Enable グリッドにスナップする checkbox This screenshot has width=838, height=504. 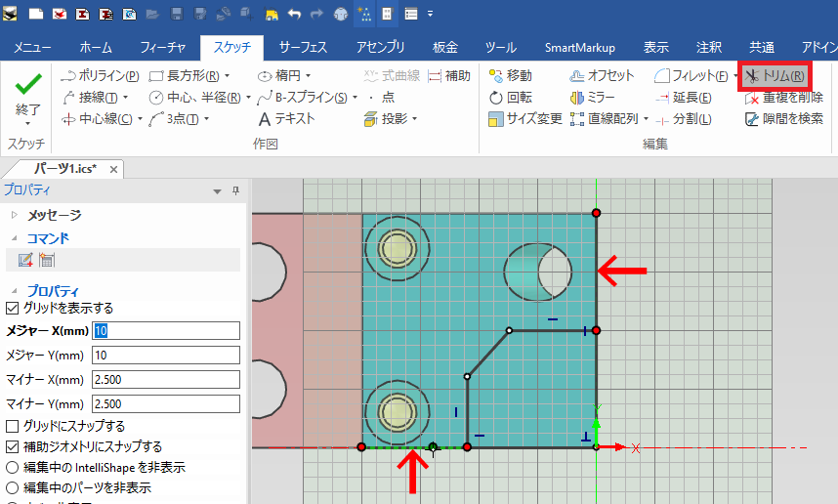click(13, 426)
